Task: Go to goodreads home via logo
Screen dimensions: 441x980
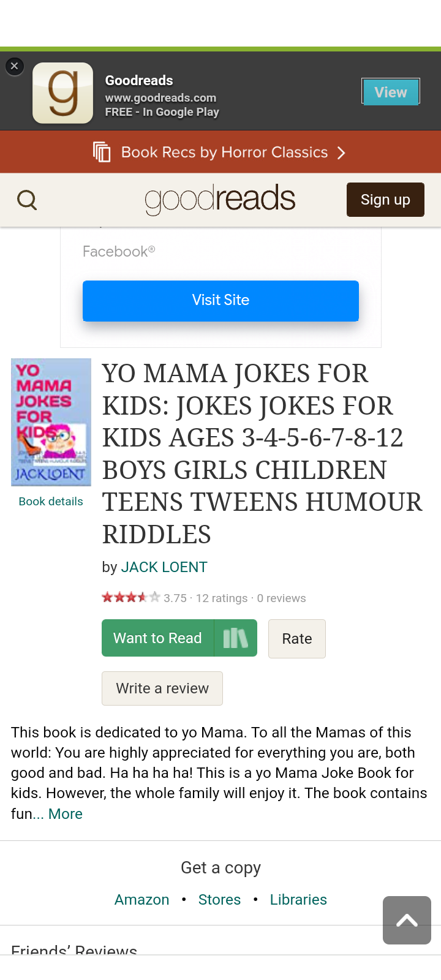Action: (x=220, y=199)
